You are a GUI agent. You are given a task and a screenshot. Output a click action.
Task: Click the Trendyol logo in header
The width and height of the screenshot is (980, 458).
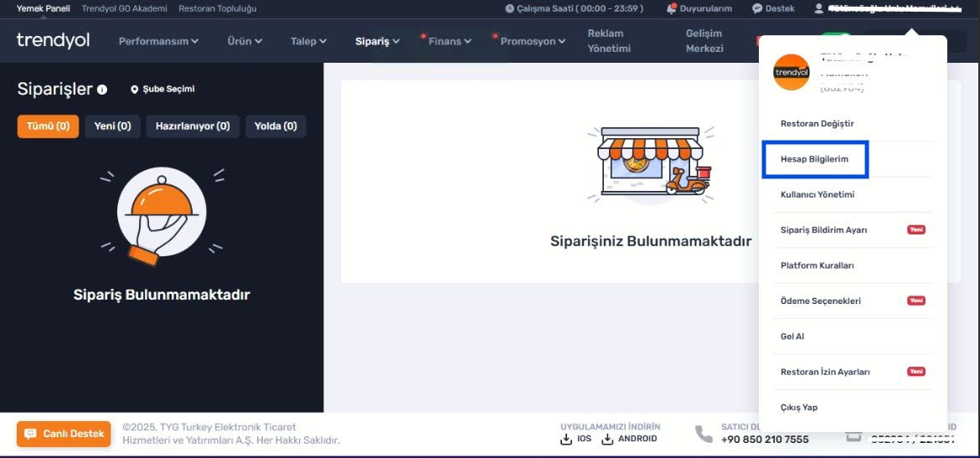point(53,41)
